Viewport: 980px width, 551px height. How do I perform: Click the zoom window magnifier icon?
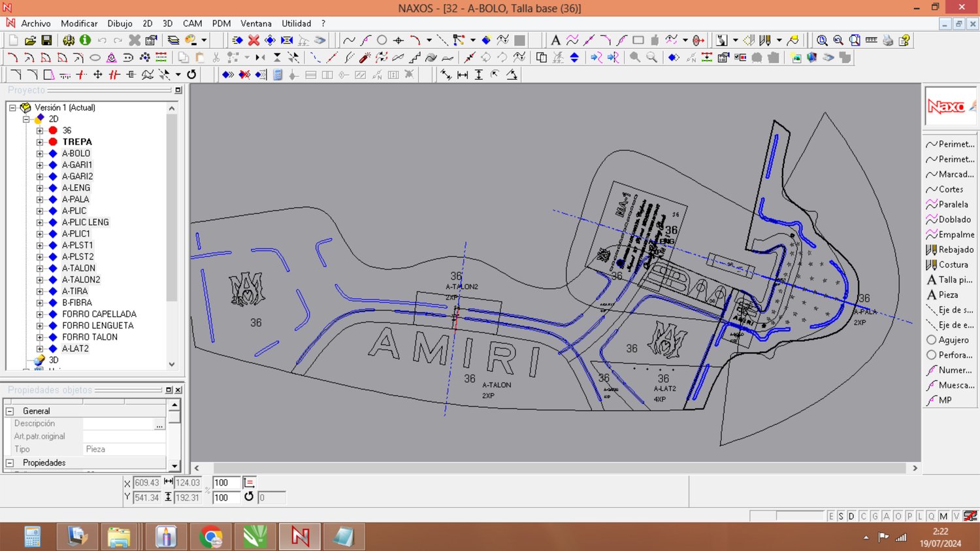[x=822, y=41]
